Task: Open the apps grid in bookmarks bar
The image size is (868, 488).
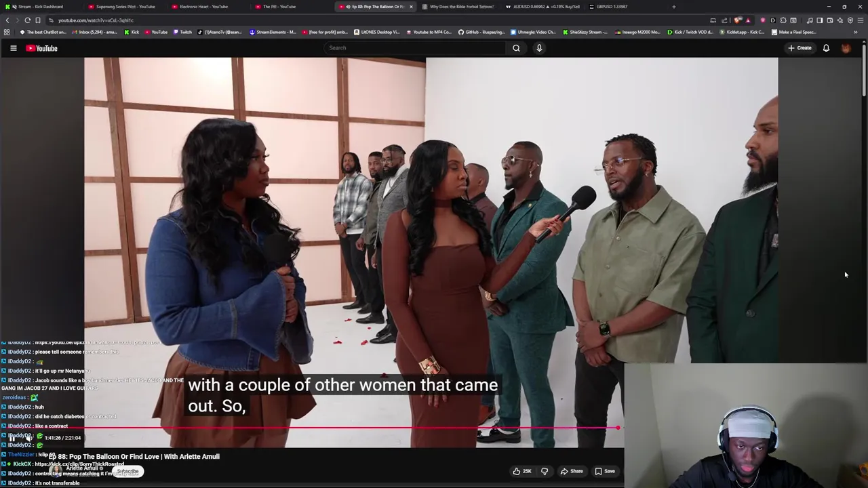Action: (x=7, y=32)
